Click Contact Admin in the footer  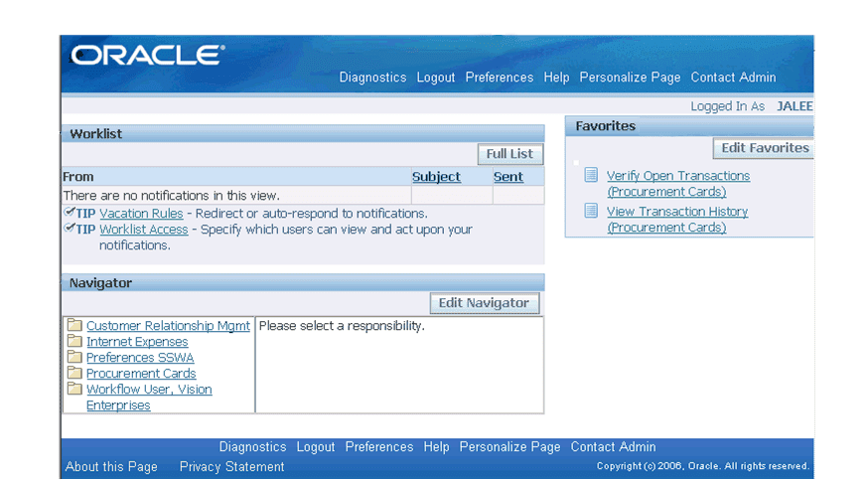[x=613, y=447]
